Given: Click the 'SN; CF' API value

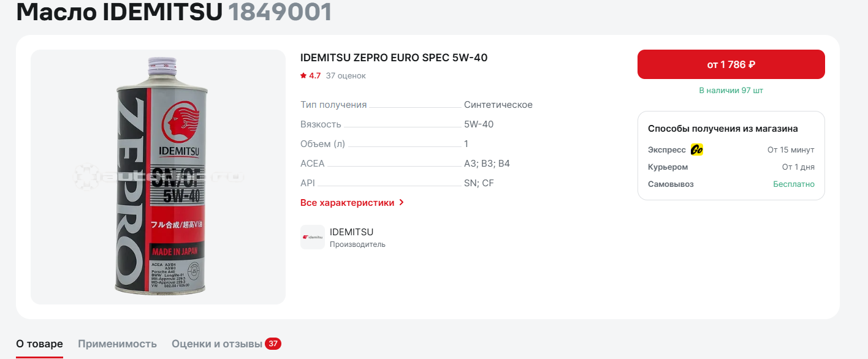Looking at the screenshot, I should (479, 183).
